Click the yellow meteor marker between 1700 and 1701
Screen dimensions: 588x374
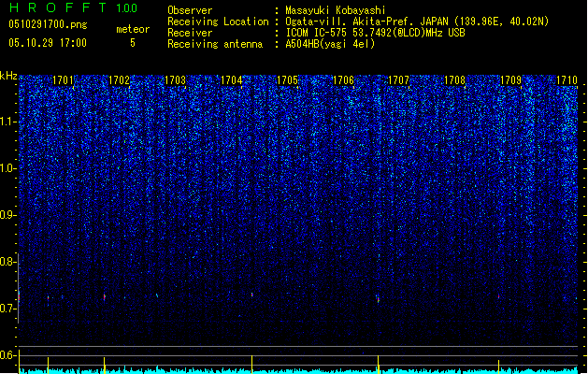click(x=48, y=366)
